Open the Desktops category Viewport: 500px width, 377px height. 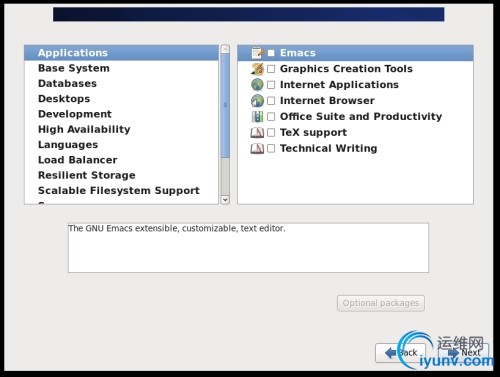pos(121,99)
